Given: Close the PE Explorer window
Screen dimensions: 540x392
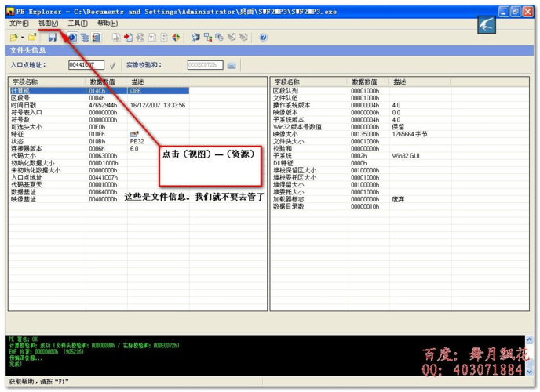Looking at the screenshot, I should point(528,11).
